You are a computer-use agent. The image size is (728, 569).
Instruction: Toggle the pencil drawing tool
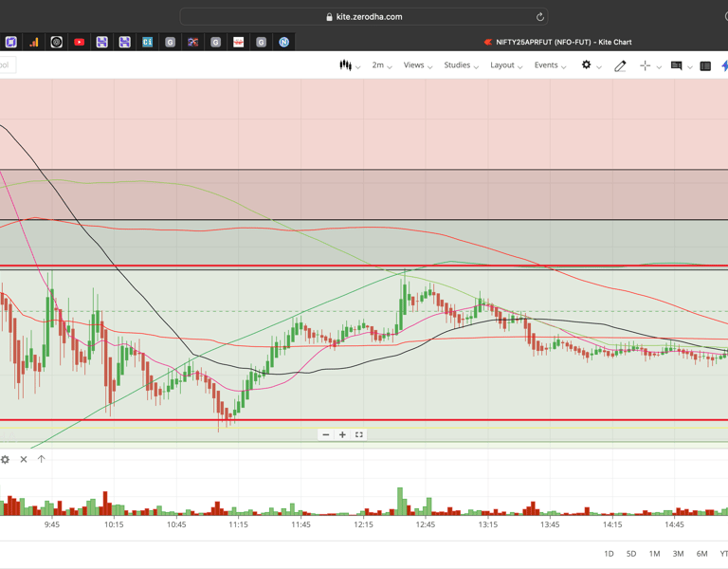[x=620, y=66]
